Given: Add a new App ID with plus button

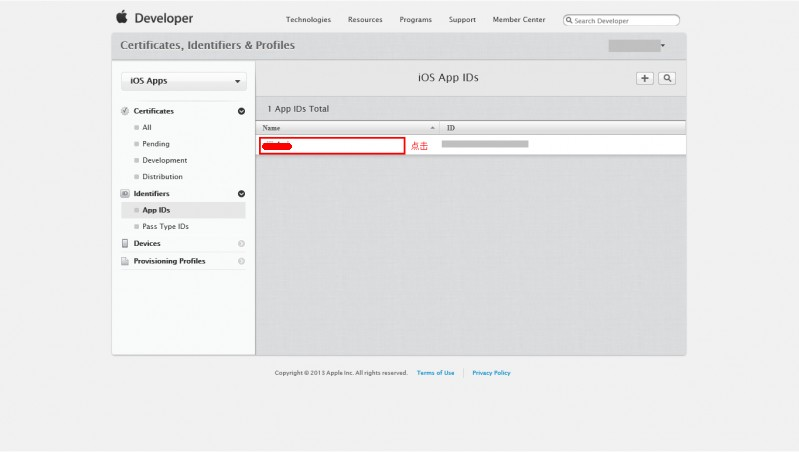Looking at the screenshot, I should 645,78.
